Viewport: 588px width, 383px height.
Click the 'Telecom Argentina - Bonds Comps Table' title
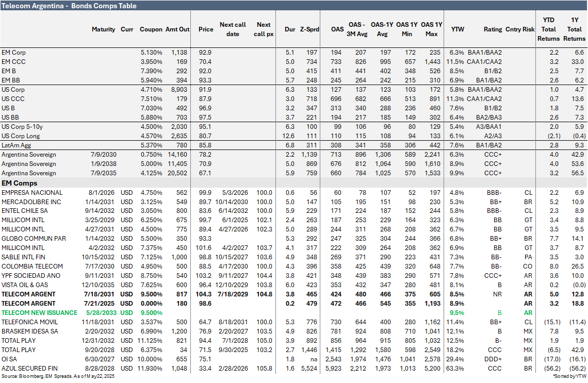point(69,6)
